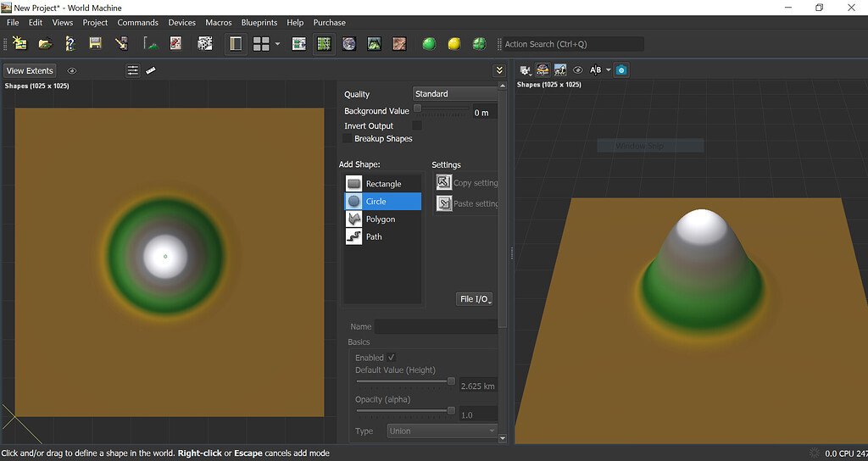Click the camera icon in 3D view toolbar
Viewport: 868px width, 461px height.
(x=621, y=70)
